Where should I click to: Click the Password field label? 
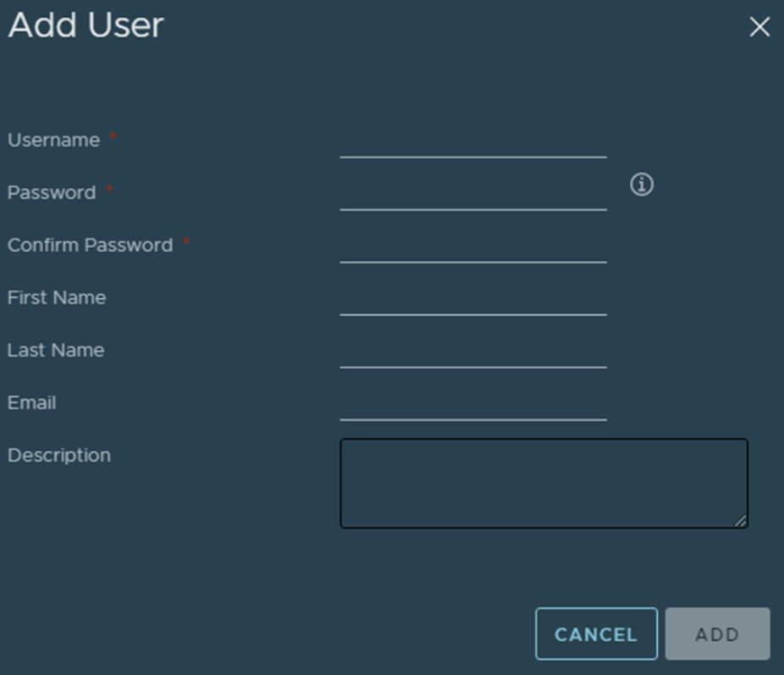52,193
